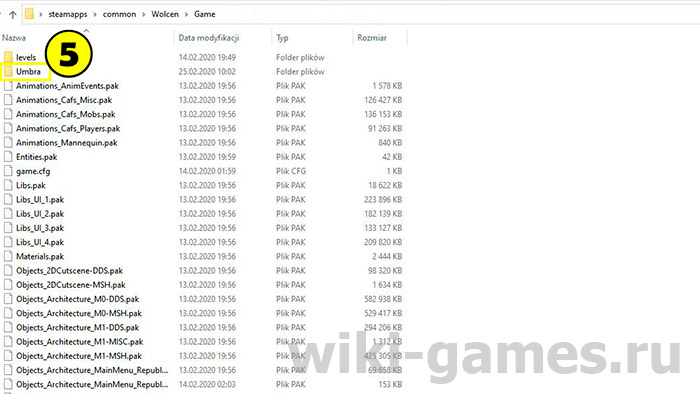The width and height of the screenshot is (700, 394).
Task: Select Libs_UI_3.pak in the file list
Action: click(x=40, y=228)
